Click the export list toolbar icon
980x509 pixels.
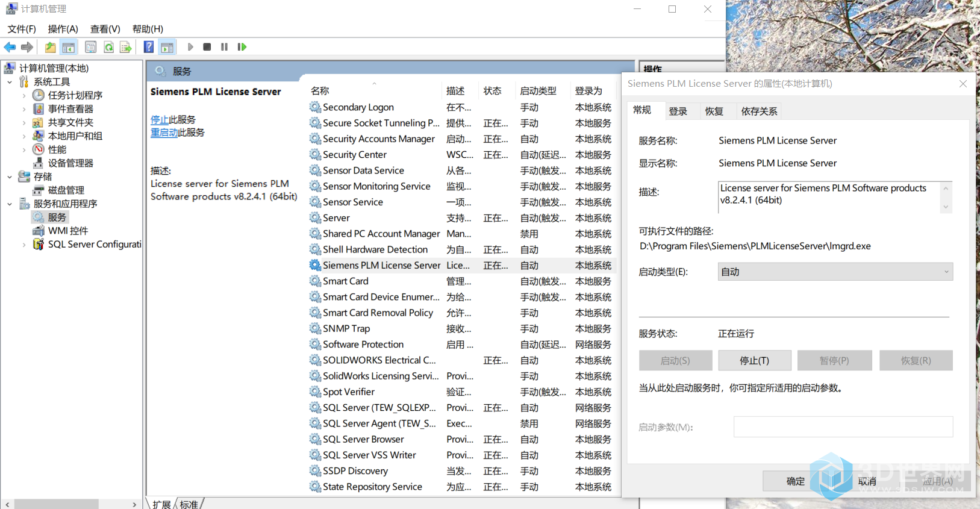[125, 47]
